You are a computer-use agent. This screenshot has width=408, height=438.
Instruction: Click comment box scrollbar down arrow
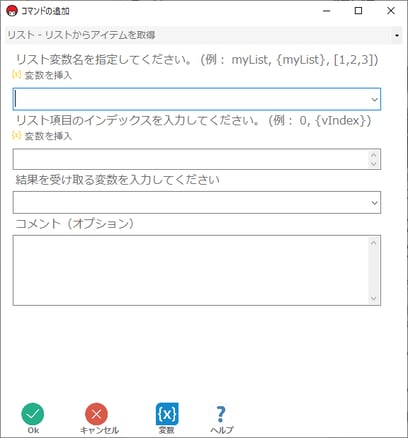(373, 298)
